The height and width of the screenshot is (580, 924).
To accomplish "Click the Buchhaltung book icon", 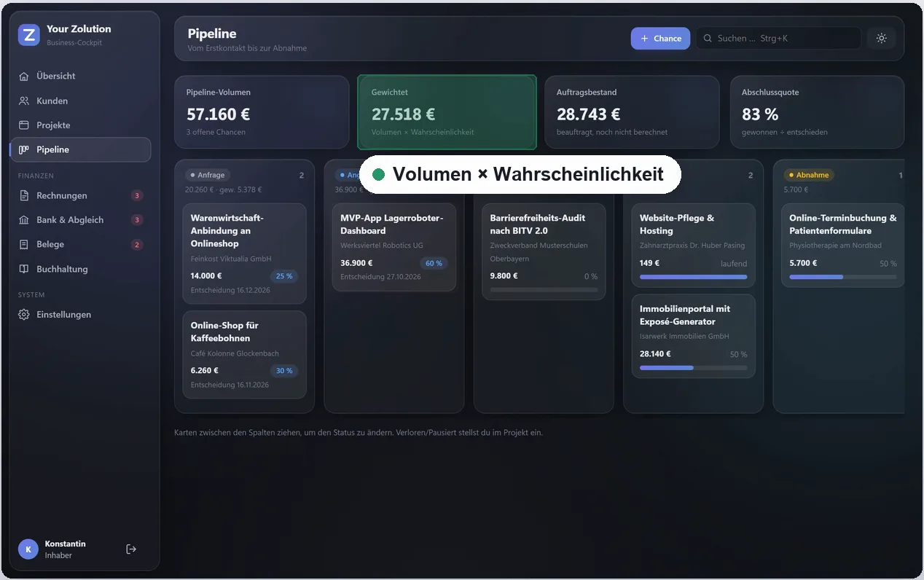I will coord(24,269).
